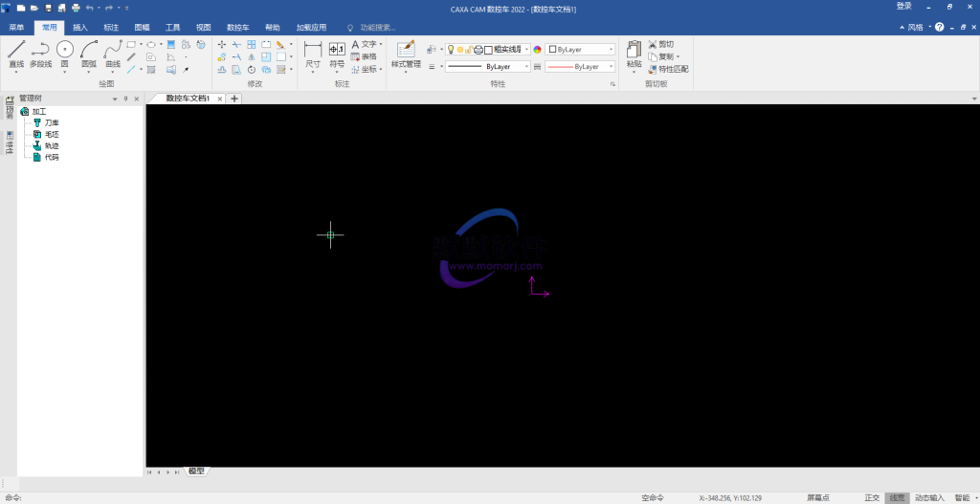Toggle 线宽 (Line width) display
Screen dimensions: 980x504
(x=897, y=497)
